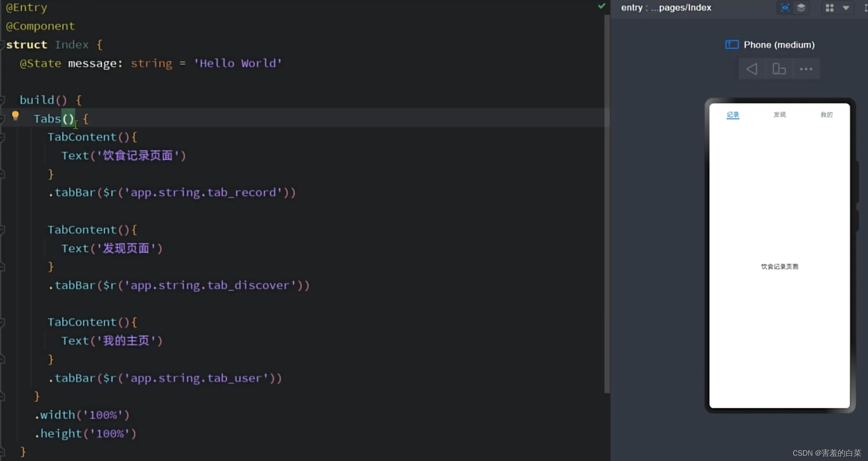Click the entry : ...pages/Index title
Viewport: 868px width, 461px height.
[666, 8]
